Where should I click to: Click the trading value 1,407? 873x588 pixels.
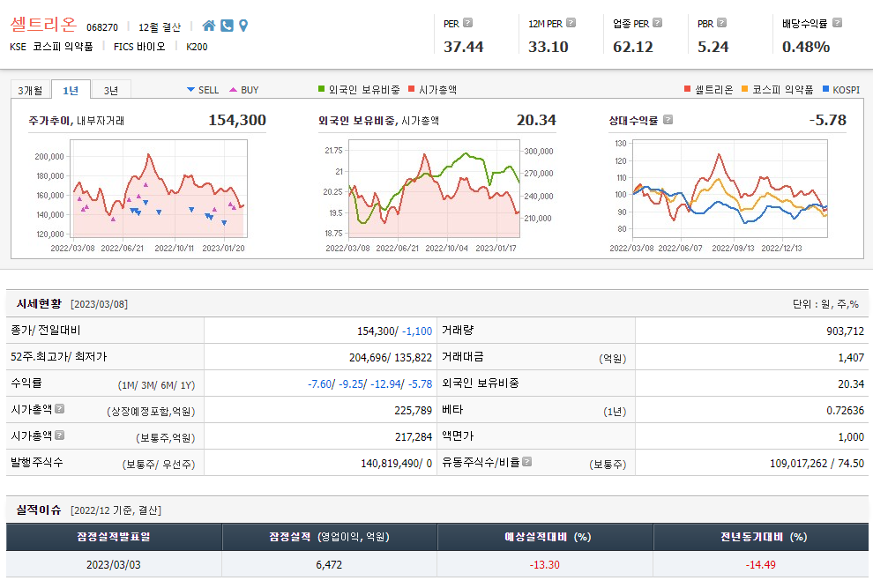tap(851, 358)
